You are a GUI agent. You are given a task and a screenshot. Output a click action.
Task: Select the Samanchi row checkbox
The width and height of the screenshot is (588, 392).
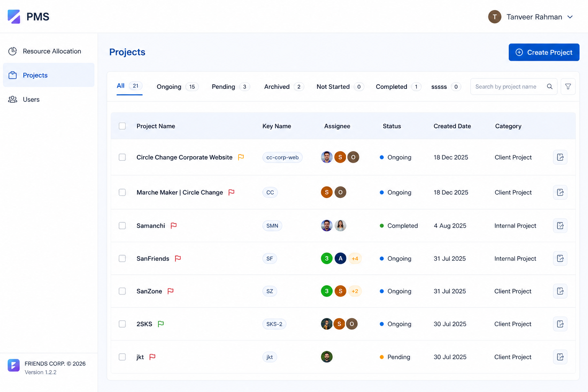(x=122, y=225)
